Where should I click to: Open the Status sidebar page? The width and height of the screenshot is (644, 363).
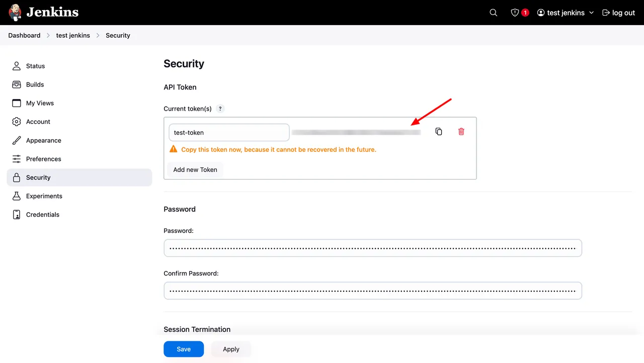[79, 66]
